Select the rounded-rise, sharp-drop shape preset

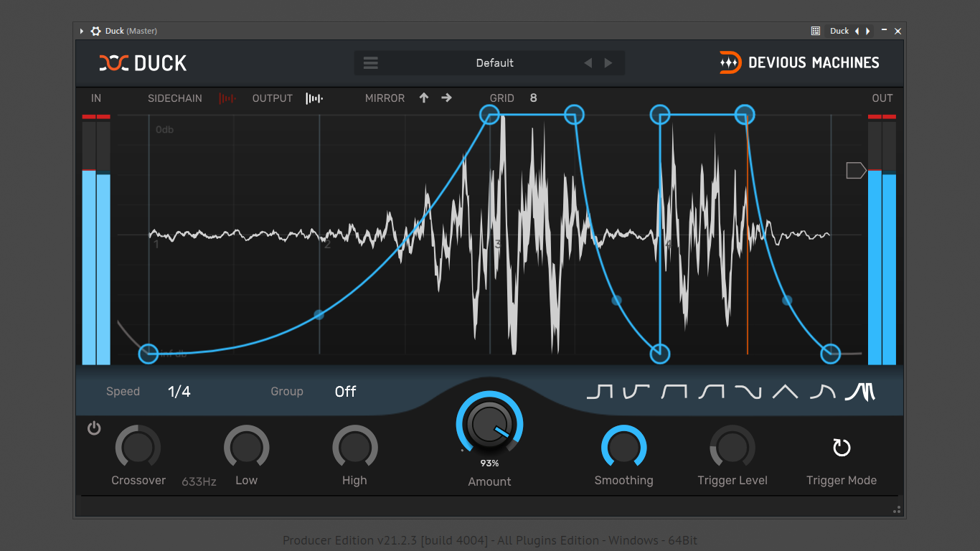pos(711,392)
